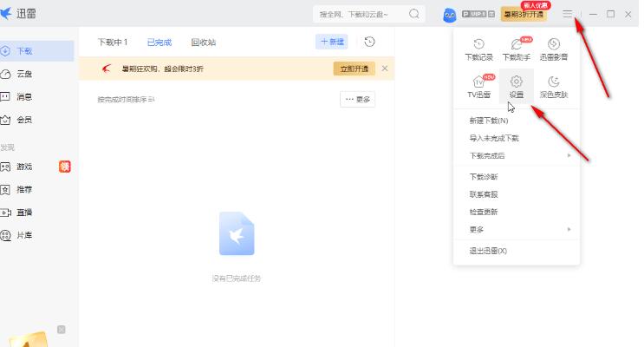Open history clock icon beside 新建
The height and width of the screenshot is (347, 644).
pyautogui.click(x=369, y=42)
